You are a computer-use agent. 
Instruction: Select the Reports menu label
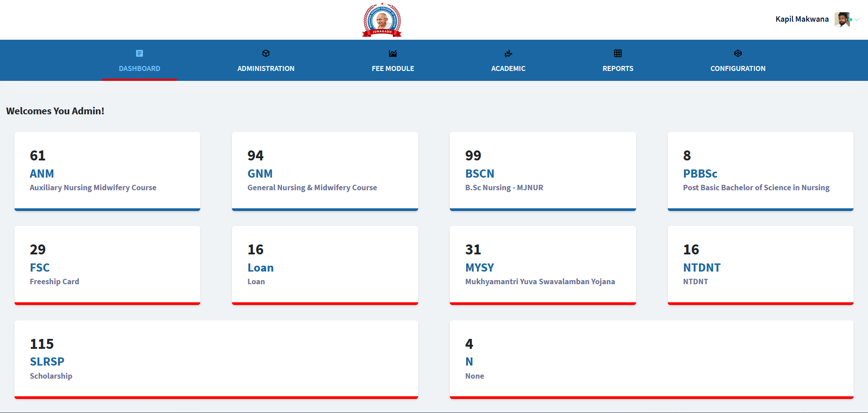coord(618,69)
